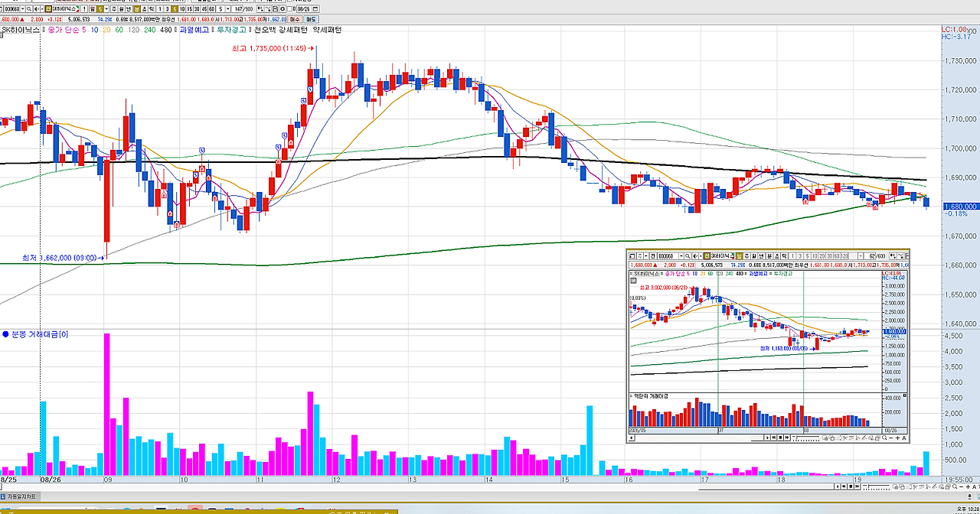The height and width of the screenshot is (514, 980).
Task: Open the stock code dropdown in inset chart
Action: click(x=681, y=256)
